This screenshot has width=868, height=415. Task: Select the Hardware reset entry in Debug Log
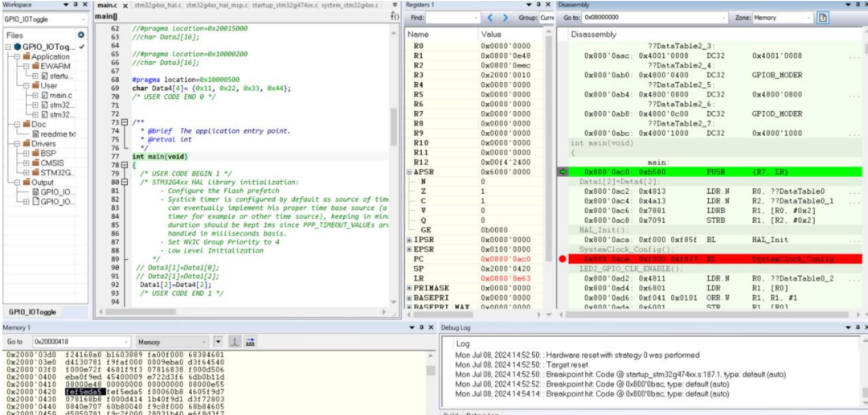coord(577,355)
